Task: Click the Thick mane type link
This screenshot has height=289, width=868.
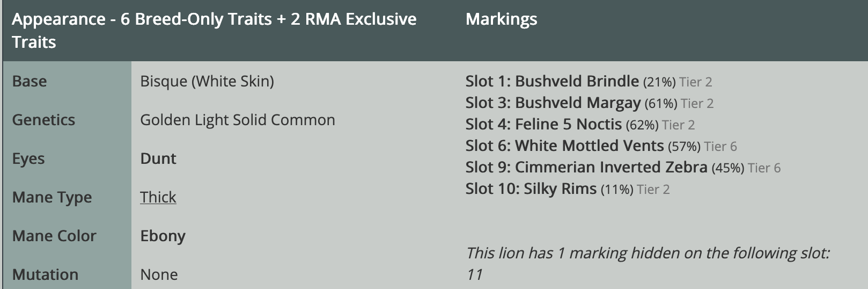Action: (158, 197)
